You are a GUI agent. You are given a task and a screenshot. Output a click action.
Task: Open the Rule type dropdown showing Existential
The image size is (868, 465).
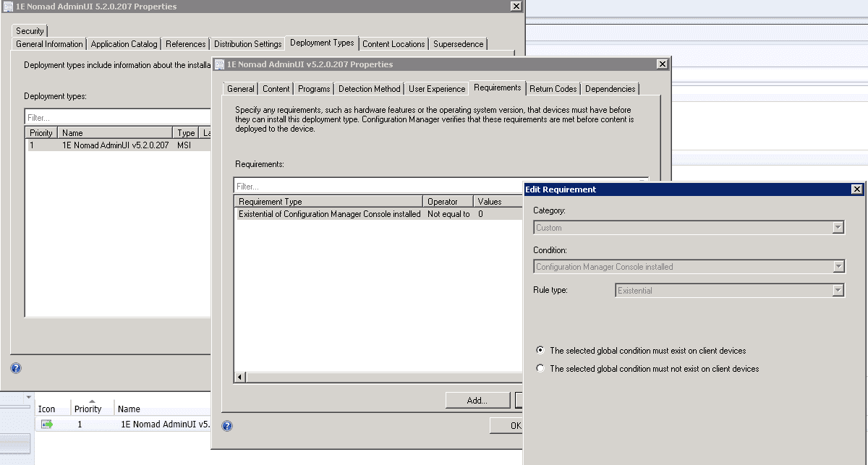tap(838, 291)
